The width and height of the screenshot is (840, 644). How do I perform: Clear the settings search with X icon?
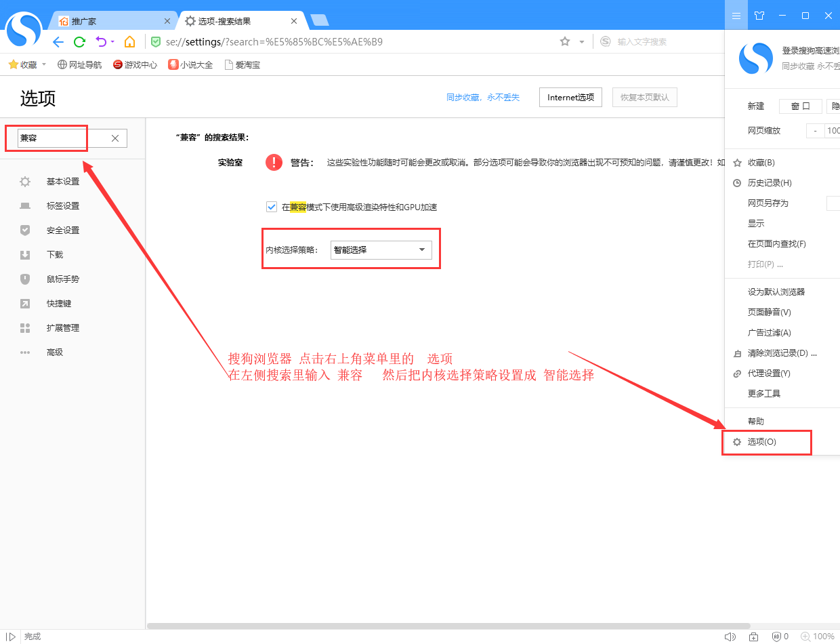115,138
